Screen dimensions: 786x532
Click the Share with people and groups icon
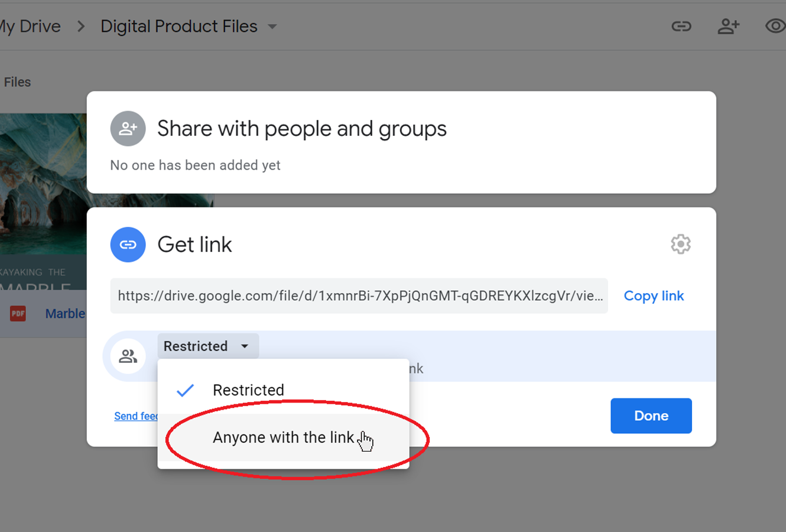128,128
